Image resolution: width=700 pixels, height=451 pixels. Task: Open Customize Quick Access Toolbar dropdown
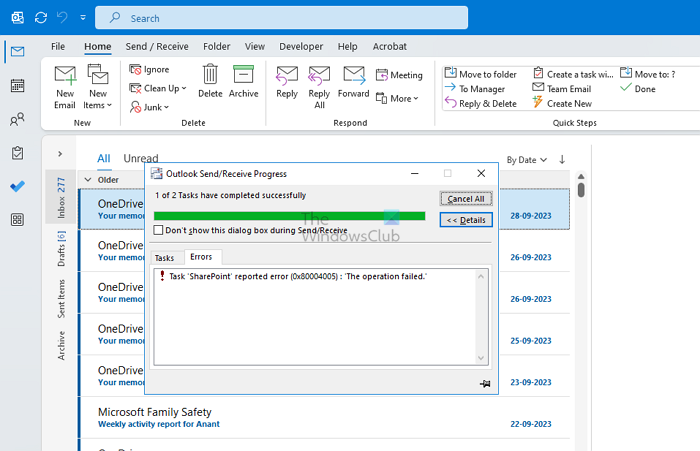coord(83,18)
